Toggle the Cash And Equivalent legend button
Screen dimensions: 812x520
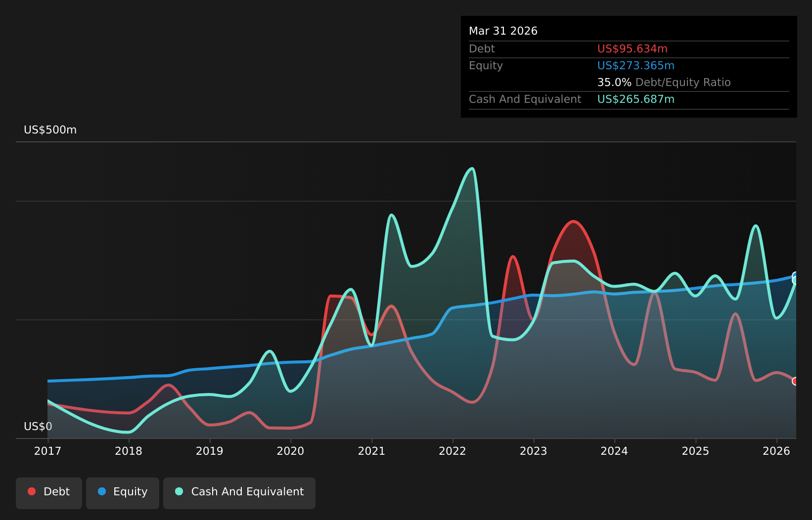click(x=239, y=493)
